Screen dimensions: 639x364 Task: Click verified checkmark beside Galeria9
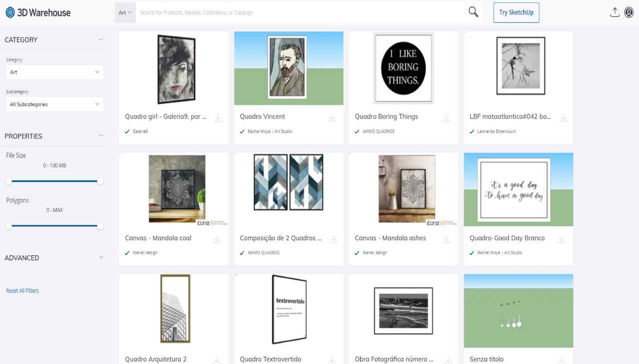(127, 132)
